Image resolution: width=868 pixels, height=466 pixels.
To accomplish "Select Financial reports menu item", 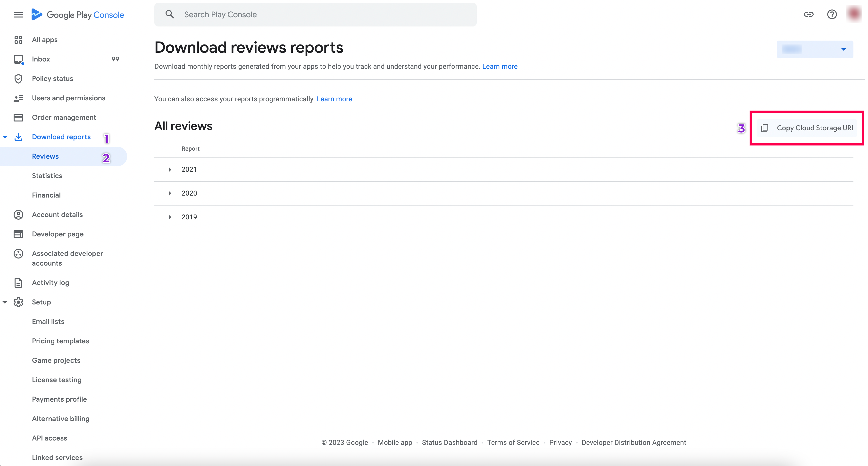I will [46, 195].
